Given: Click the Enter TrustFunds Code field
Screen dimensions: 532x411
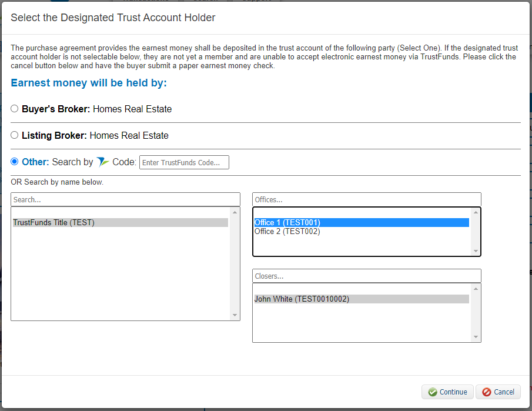Looking at the screenshot, I should point(184,162).
